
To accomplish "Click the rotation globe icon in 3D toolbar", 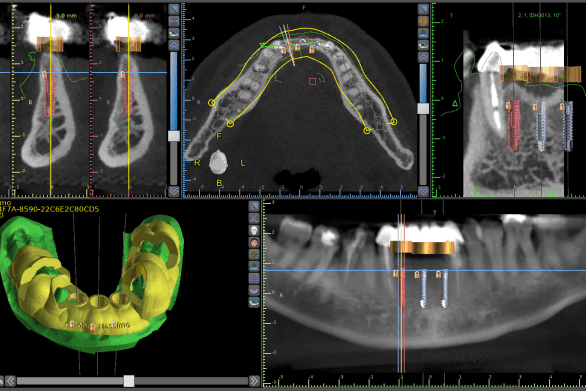I will (254, 255).
